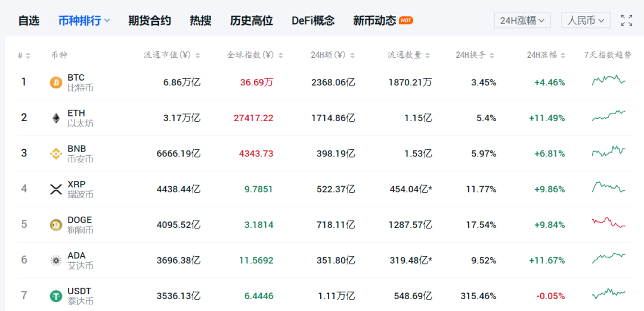The width and height of the screenshot is (644, 311).
Task: View XRP 7-day trend chart
Action: (609, 187)
